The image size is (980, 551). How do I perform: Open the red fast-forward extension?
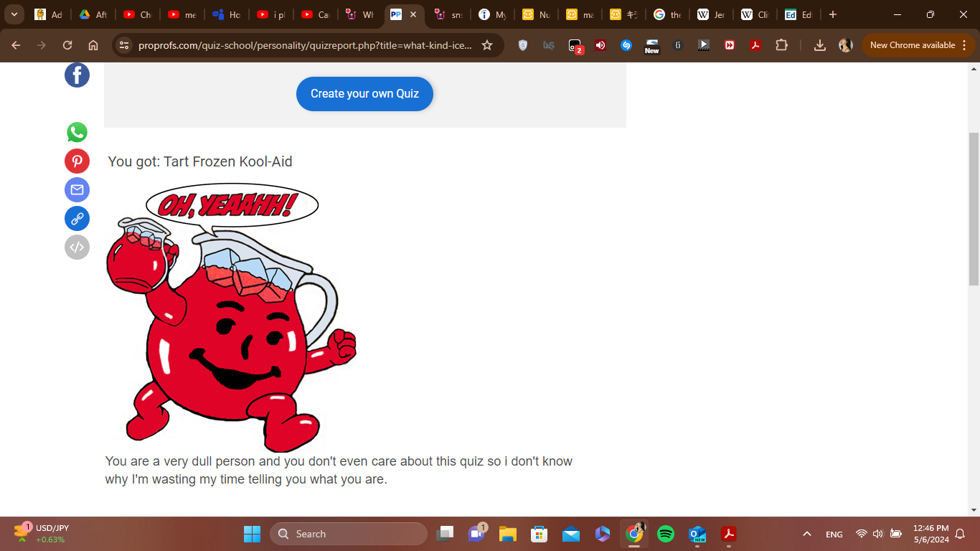pos(730,45)
